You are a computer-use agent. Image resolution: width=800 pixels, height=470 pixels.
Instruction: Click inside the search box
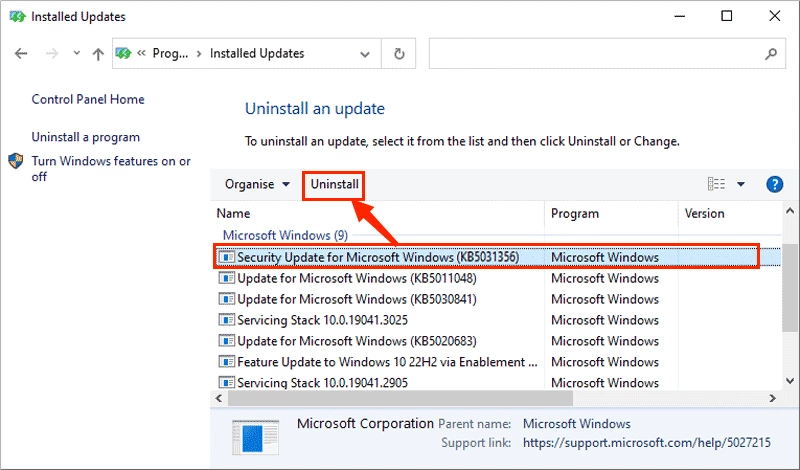597,54
